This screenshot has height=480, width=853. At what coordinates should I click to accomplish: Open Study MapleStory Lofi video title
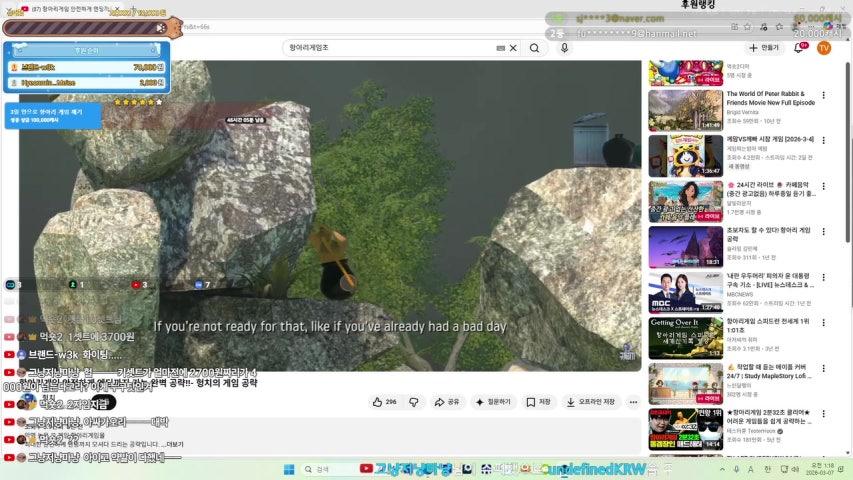point(769,372)
